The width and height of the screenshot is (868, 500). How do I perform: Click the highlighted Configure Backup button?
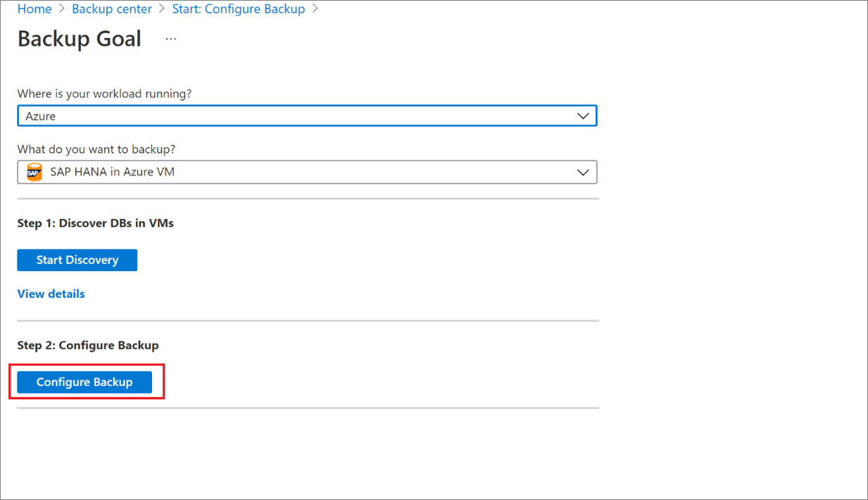pos(83,382)
